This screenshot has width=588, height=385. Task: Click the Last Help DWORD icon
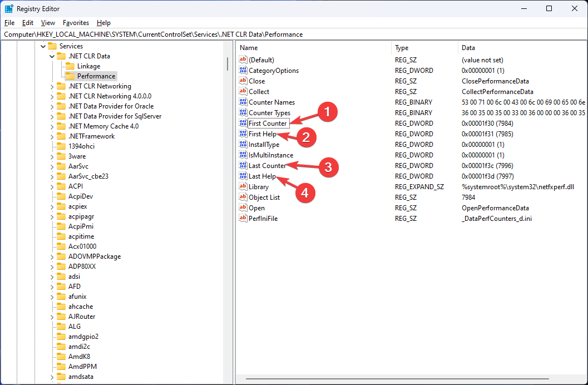point(243,176)
